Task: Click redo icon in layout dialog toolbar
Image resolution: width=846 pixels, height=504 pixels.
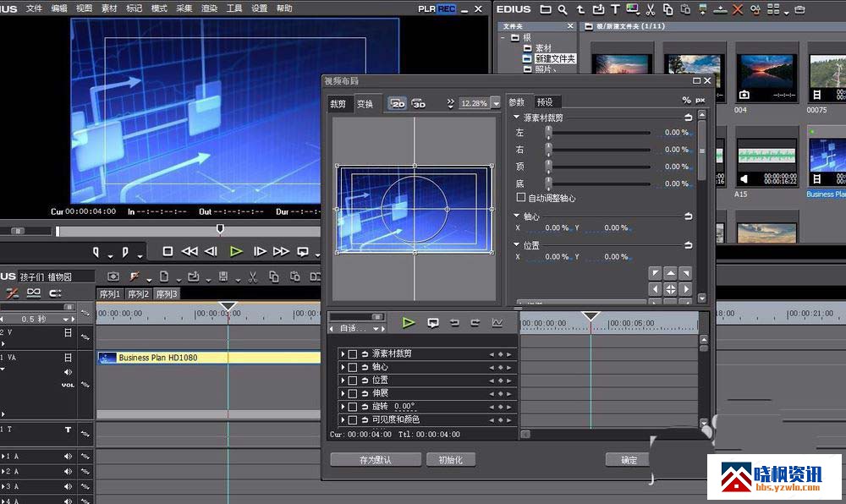Action: click(x=475, y=323)
